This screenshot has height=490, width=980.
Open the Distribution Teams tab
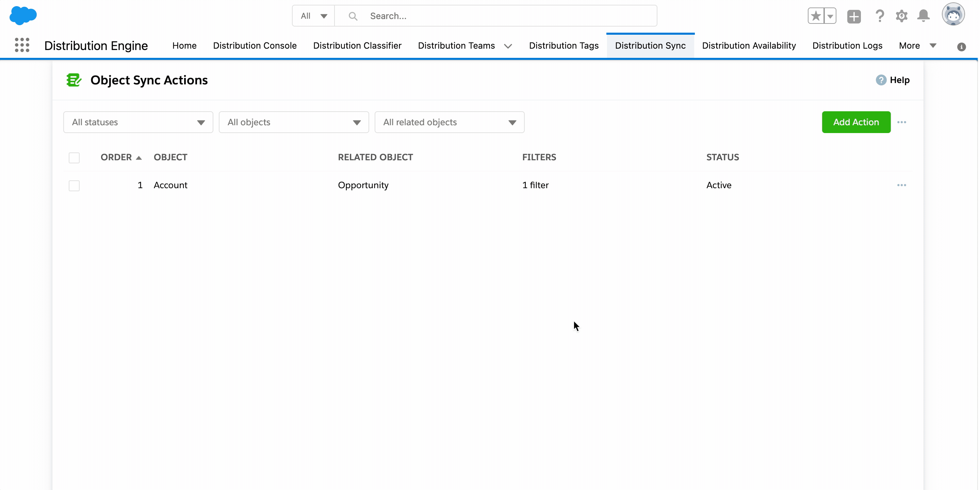(x=456, y=46)
